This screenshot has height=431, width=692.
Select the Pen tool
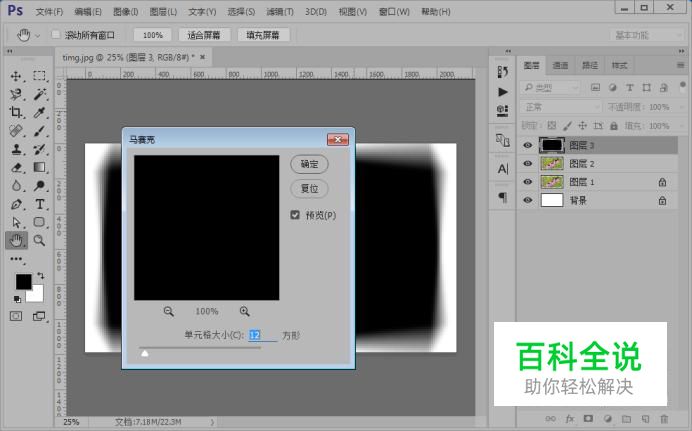[x=16, y=204]
